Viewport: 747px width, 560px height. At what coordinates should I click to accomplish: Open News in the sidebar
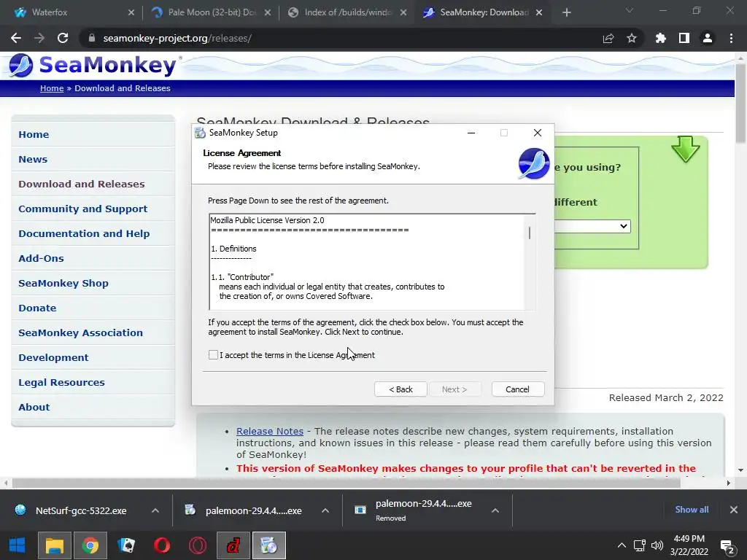point(33,159)
